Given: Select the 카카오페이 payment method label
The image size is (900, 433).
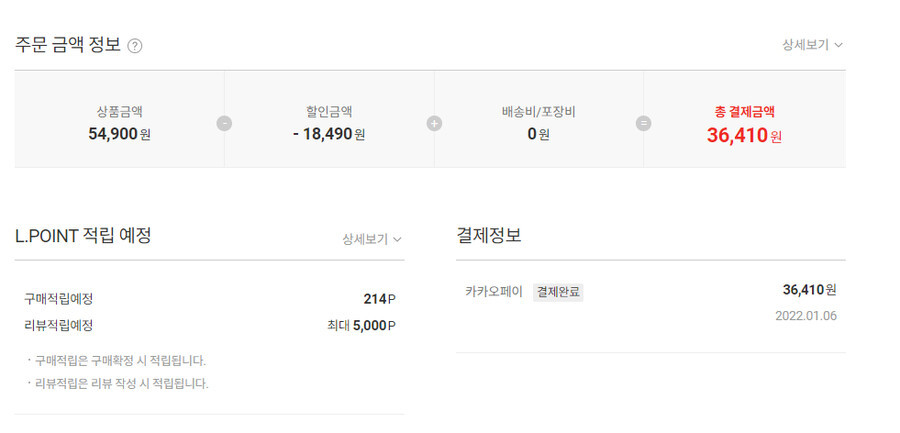Looking at the screenshot, I should 494,292.
